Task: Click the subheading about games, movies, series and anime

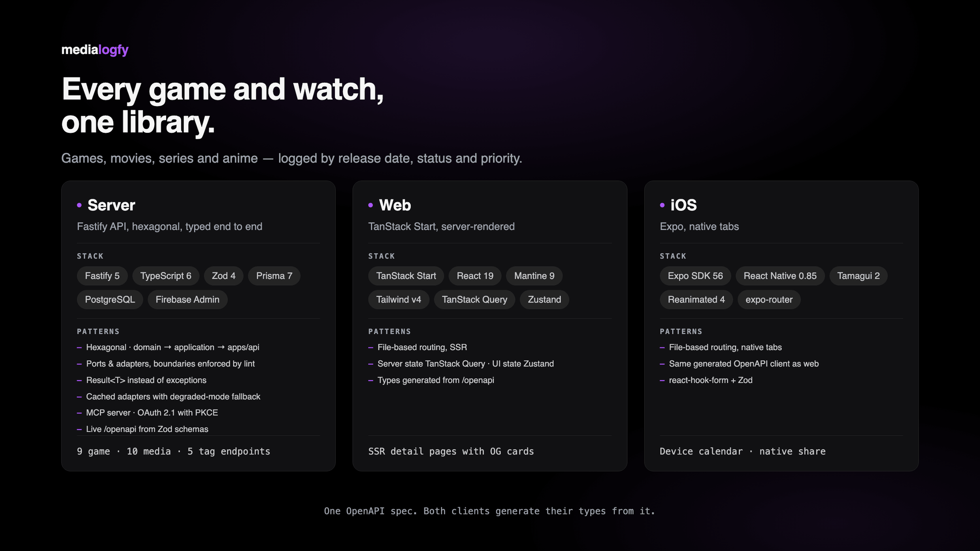Action: 291,158
